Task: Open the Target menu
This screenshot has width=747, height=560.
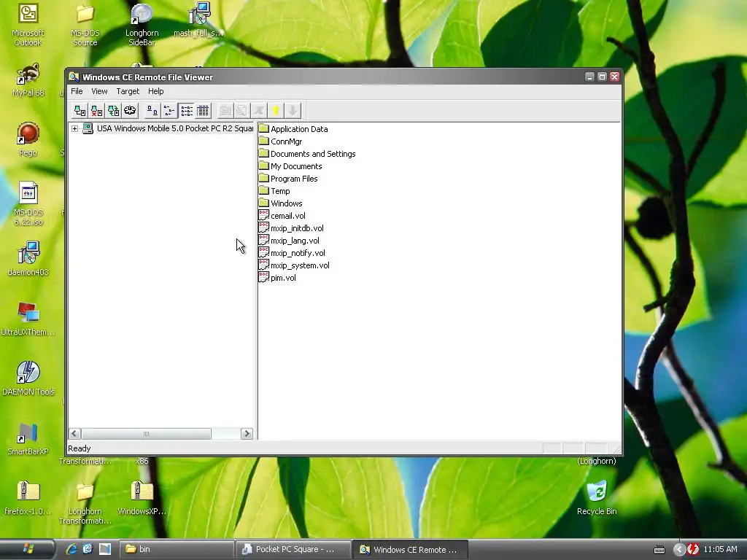Action: (x=128, y=91)
